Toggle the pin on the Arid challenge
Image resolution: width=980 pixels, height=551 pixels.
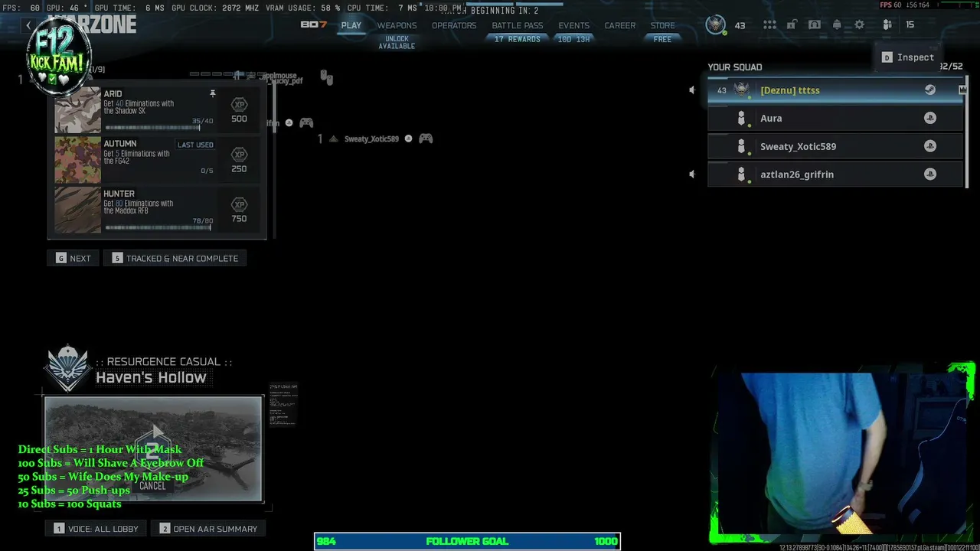tap(213, 93)
